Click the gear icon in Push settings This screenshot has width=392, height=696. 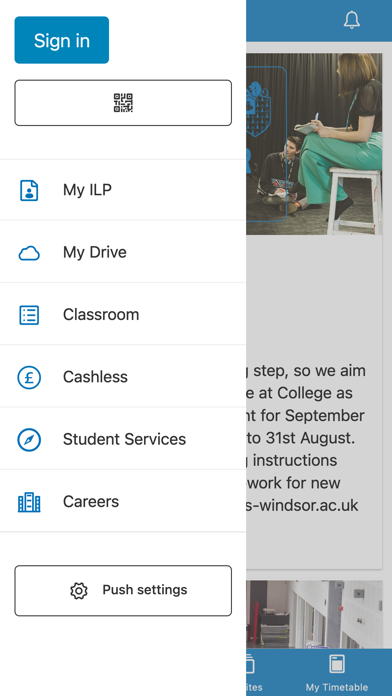[x=79, y=590]
